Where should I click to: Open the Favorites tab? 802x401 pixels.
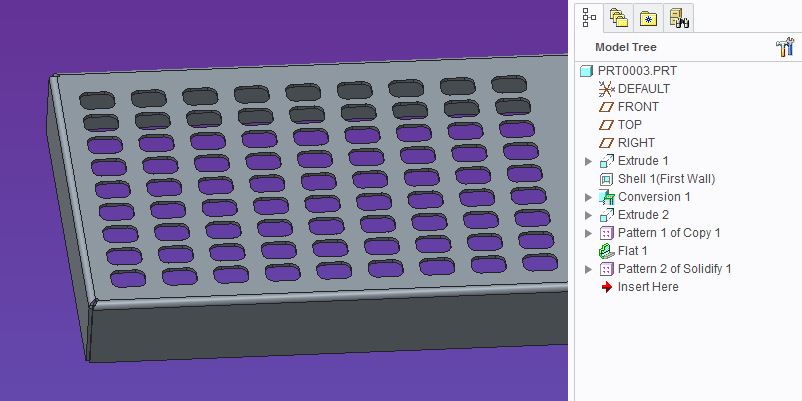click(x=649, y=18)
